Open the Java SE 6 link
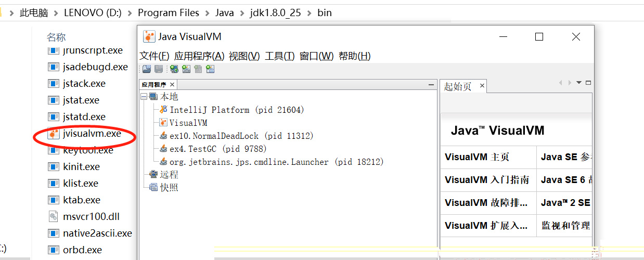This screenshot has width=644, height=260. (x=566, y=180)
